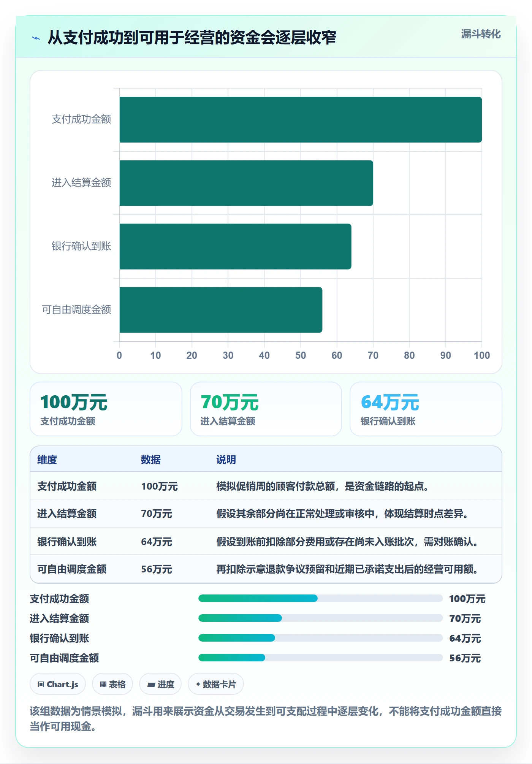Click table cell 支付成功金额 in first row

pos(67,486)
